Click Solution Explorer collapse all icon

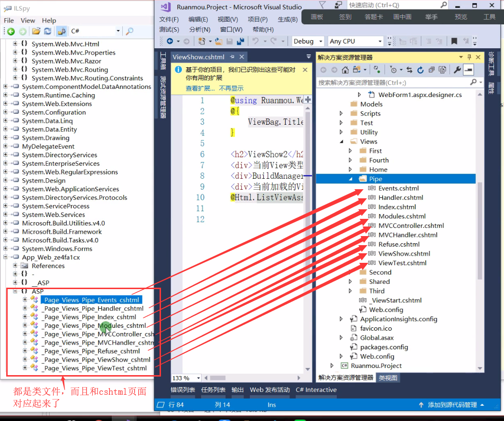[x=431, y=70]
